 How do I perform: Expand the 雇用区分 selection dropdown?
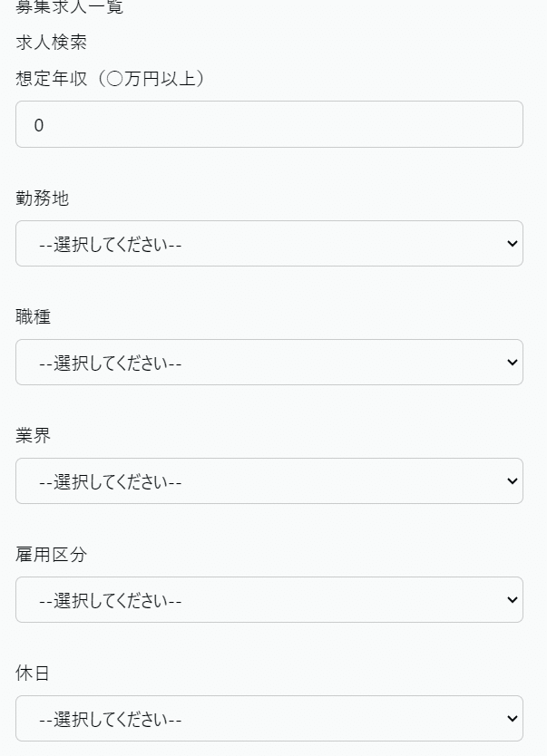269,600
